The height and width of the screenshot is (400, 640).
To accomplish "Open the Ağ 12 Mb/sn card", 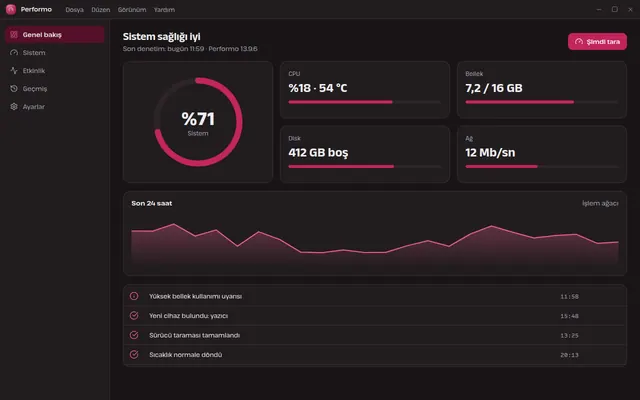I will coord(542,154).
